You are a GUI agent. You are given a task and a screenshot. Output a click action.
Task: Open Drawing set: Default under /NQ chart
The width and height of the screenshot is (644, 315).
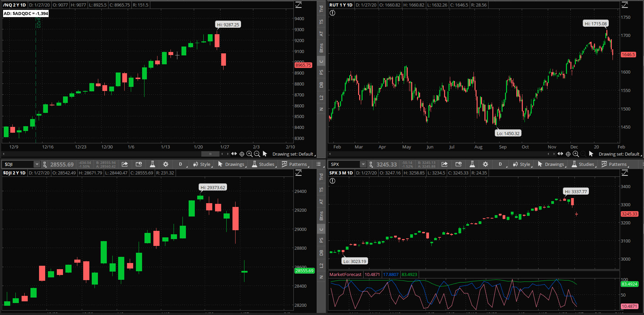click(294, 154)
